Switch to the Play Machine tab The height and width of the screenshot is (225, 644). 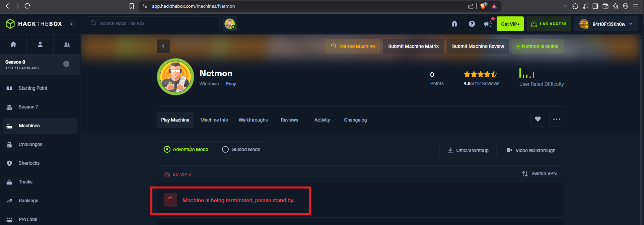click(x=175, y=120)
